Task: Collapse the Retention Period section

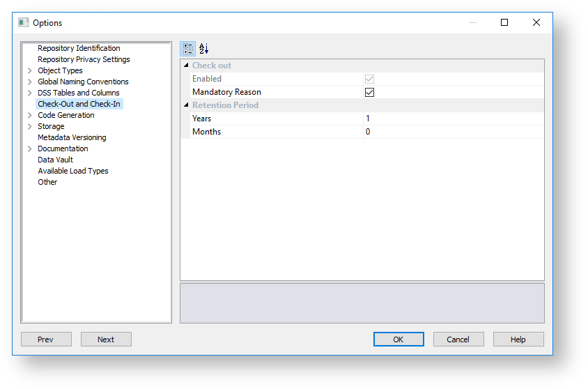Action: (x=186, y=105)
